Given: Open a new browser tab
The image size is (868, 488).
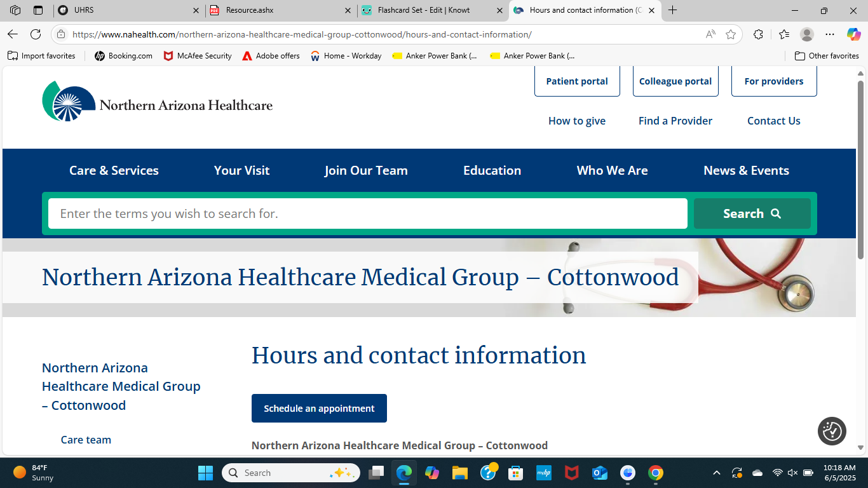Looking at the screenshot, I should click(x=673, y=10).
